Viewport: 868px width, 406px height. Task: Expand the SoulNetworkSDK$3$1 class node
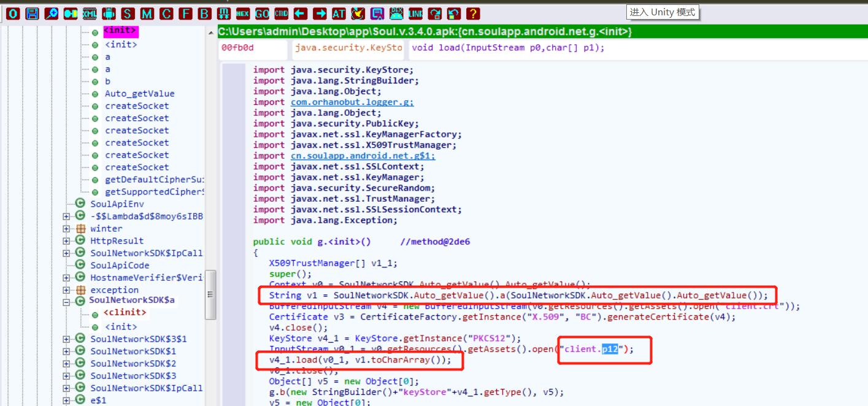pos(67,339)
